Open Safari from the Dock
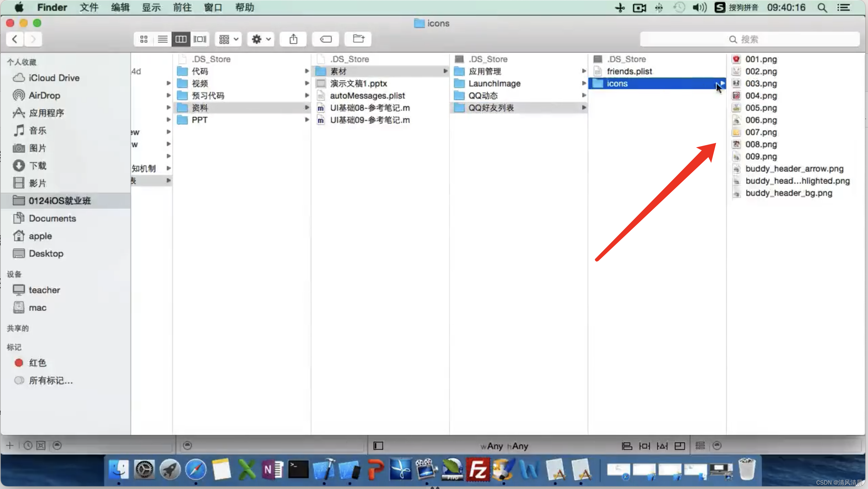The image size is (868, 489). 196,470
